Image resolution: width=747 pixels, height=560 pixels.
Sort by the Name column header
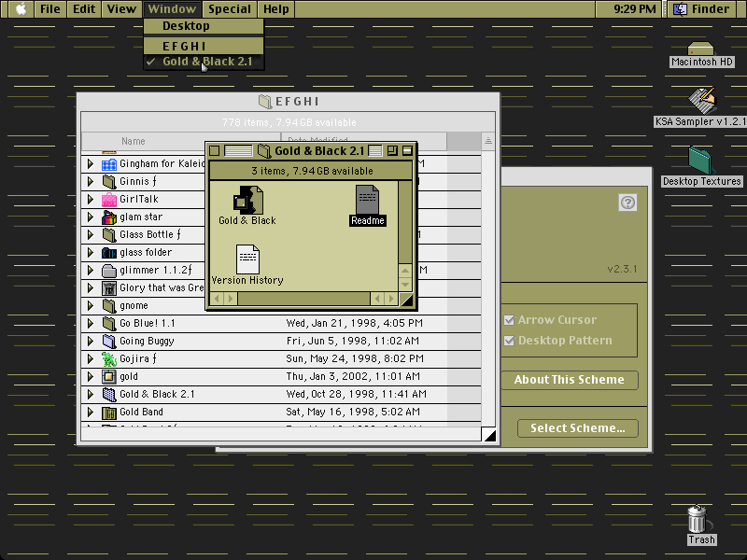pos(181,142)
